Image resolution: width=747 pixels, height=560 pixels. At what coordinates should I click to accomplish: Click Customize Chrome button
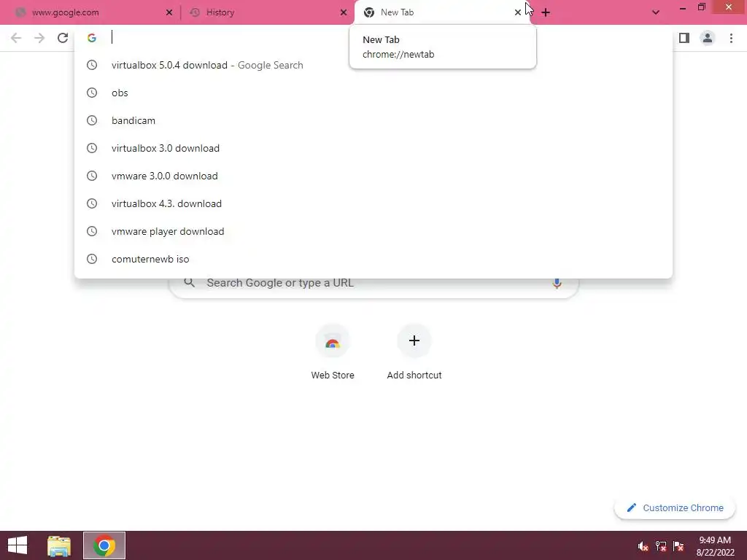tap(675, 508)
